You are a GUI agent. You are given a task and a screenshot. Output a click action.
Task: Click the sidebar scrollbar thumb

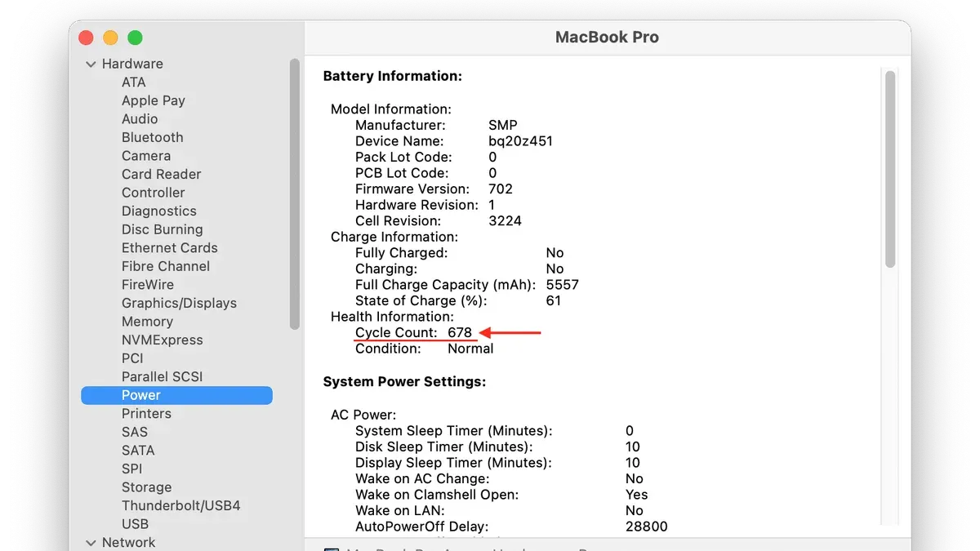coord(295,193)
